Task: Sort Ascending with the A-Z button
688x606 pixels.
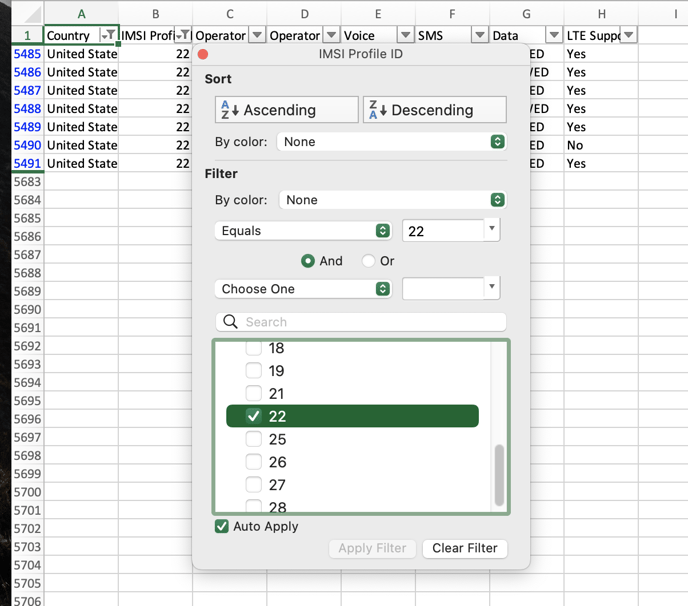Action: point(286,110)
